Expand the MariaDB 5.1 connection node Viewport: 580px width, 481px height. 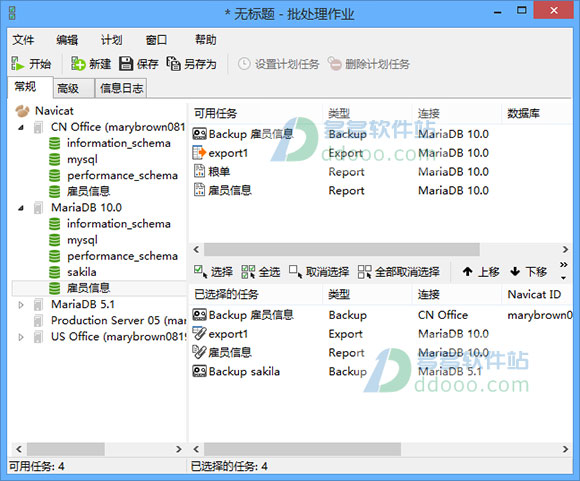21,305
